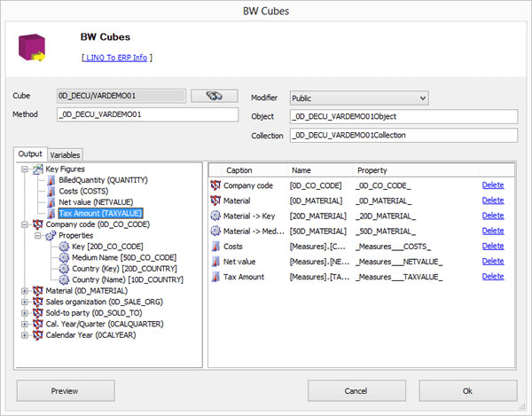This screenshot has height=416, width=532.
Task: Confirm with the Ok button
Action: click(x=466, y=390)
